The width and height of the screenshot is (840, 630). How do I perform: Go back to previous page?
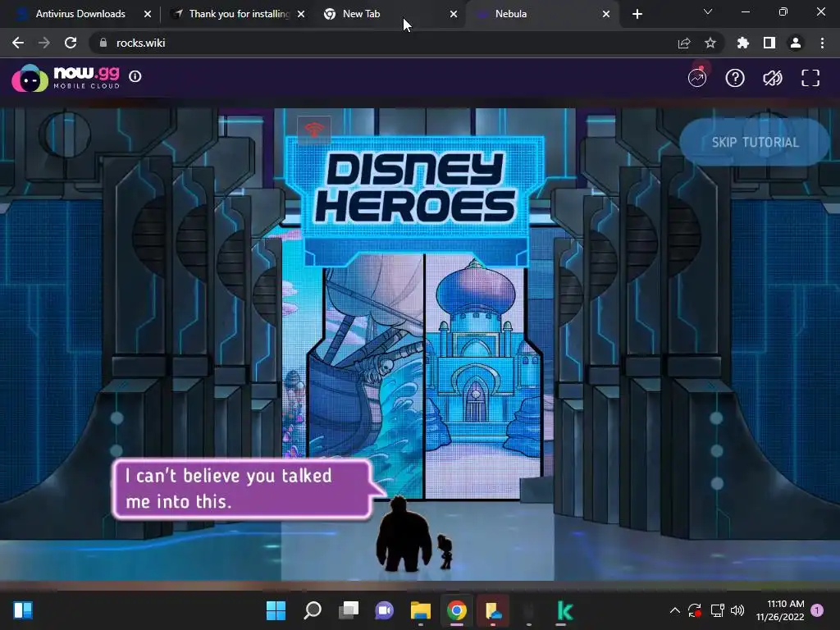tap(18, 43)
